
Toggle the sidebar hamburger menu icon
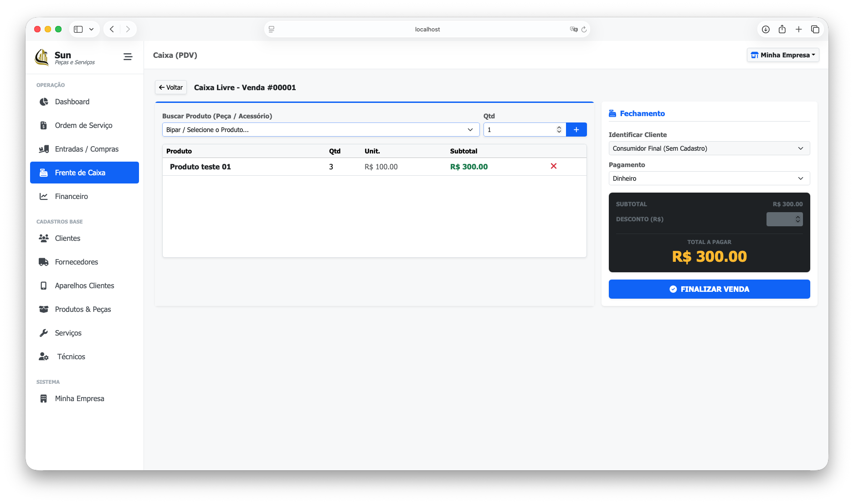pyautogui.click(x=128, y=57)
